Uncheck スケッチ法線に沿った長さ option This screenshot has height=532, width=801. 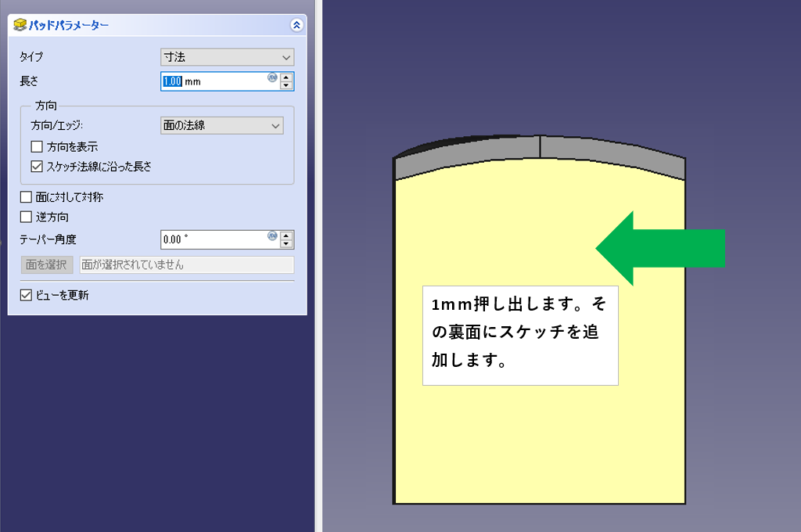click(x=37, y=166)
